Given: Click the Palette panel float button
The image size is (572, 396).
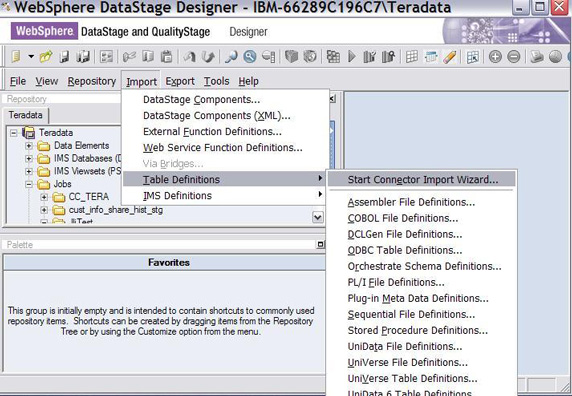Looking at the screenshot, I should (320, 244).
